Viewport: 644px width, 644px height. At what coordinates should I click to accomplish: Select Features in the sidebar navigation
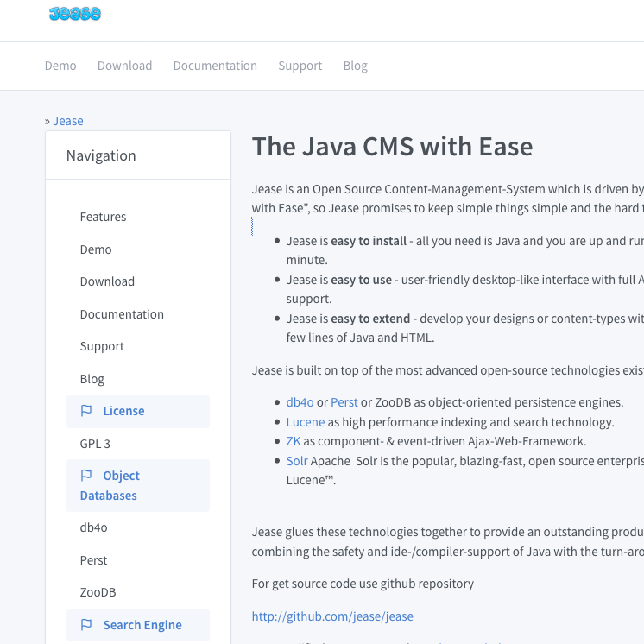[x=103, y=217]
